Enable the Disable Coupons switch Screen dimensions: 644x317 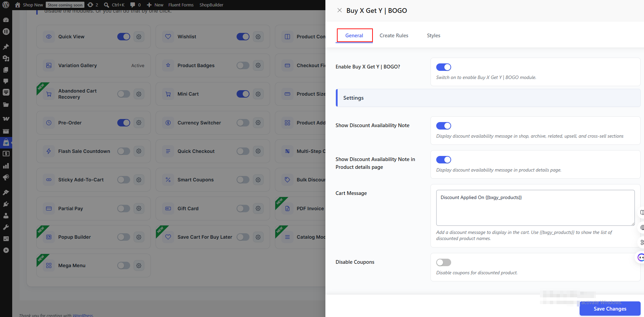click(444, 262)
